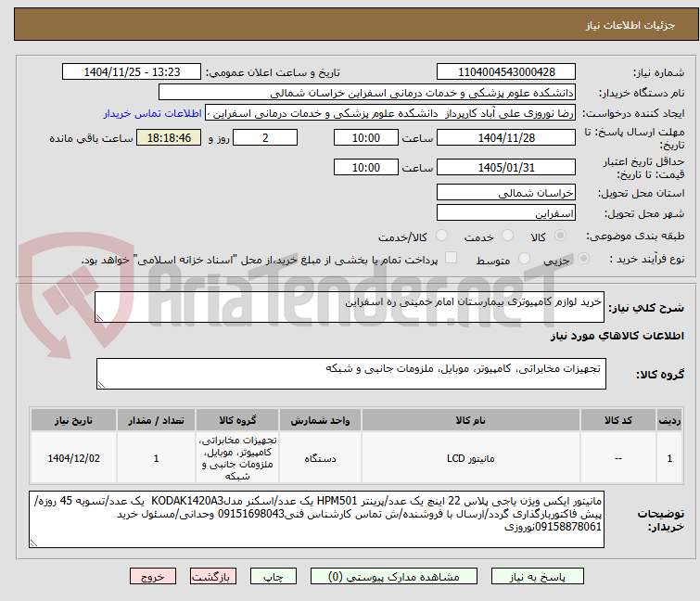Click the جزئیات اطلاعات نیاز header title

point(630,25)
